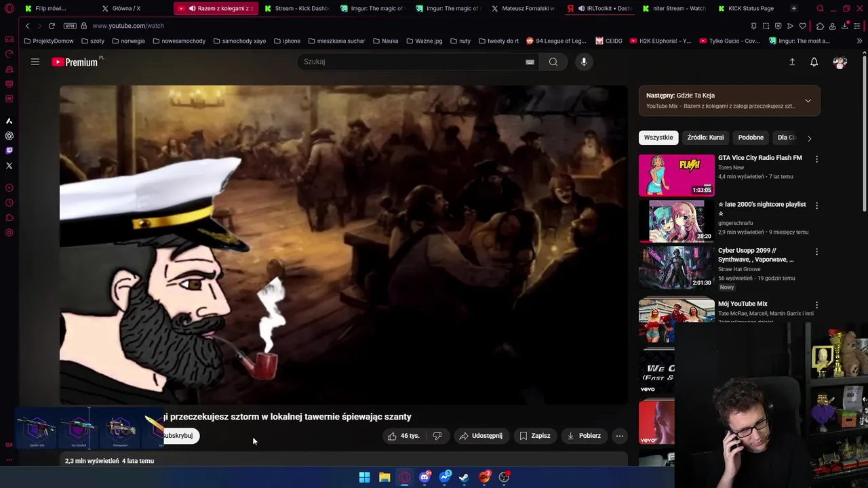Reload the page with the refresh icon
The image size is (868, 488).
tap(52, 26)
